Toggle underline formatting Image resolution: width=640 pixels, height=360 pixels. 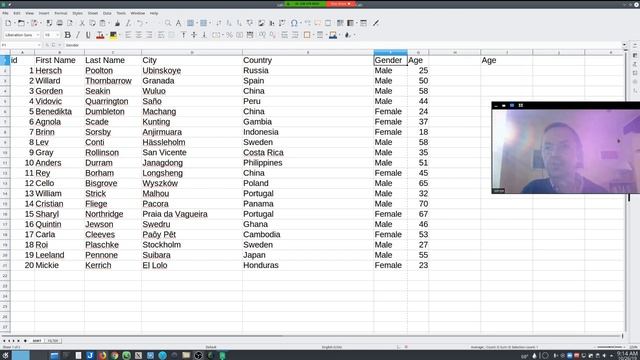(88, 35)
